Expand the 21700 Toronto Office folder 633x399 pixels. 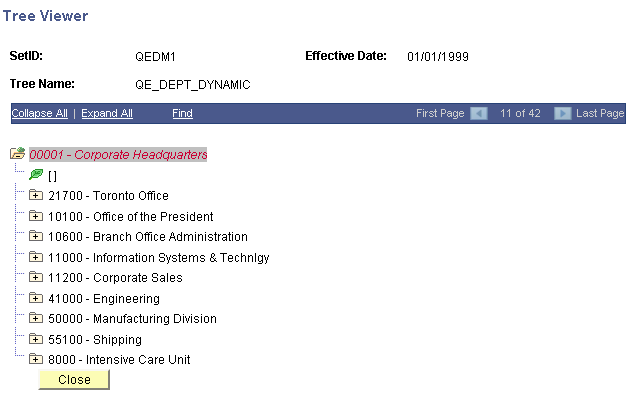pos(36,195)
